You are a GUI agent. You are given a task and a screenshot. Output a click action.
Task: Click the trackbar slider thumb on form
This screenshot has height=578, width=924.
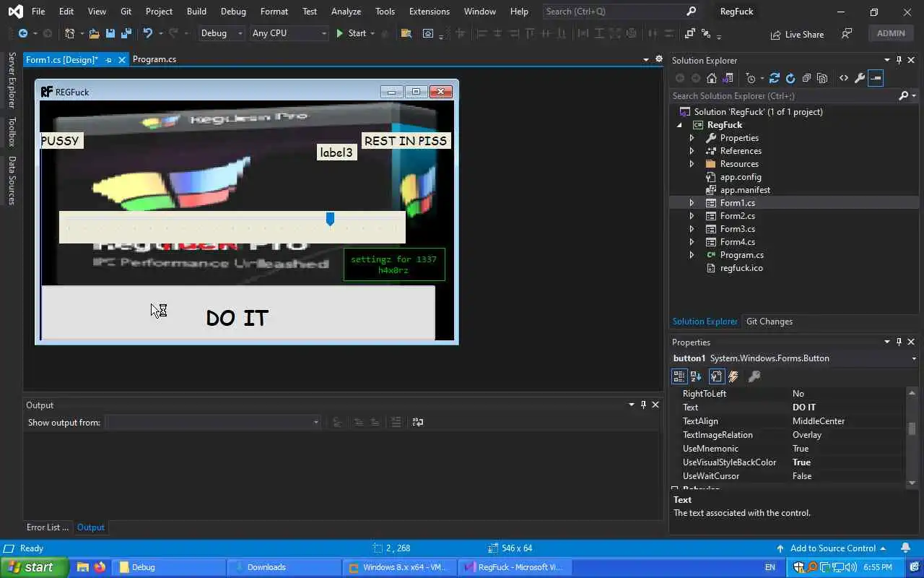click(x=330, y=219)
